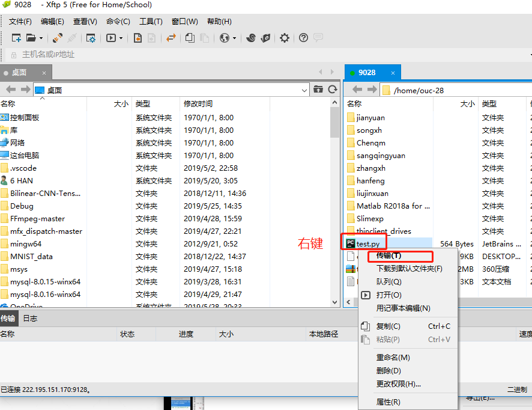Image resolution: width=532 pixels, height=410 pixels.
Task: Click the session properties gear icon
Action: pyautogui.click(x=92, y=38)
